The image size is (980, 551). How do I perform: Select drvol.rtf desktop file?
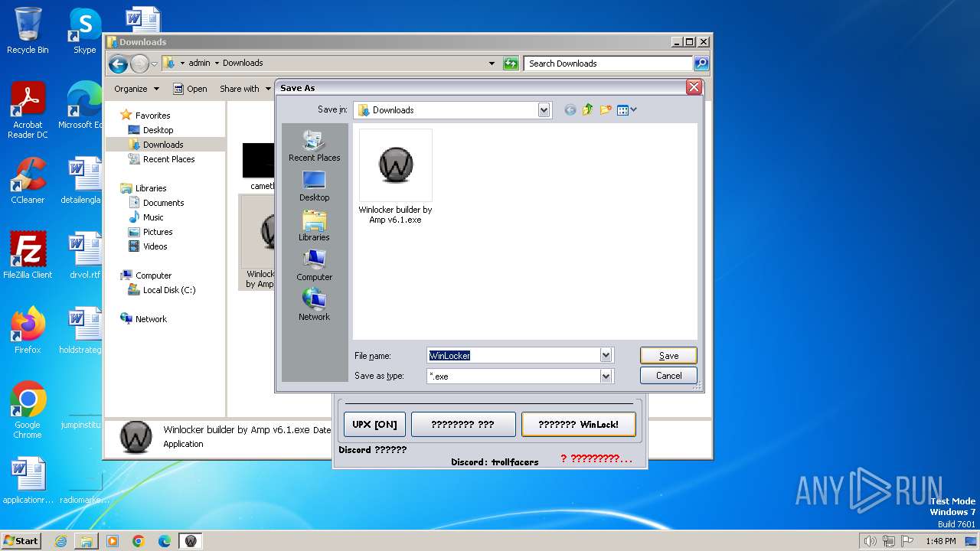tap(84, 255)
